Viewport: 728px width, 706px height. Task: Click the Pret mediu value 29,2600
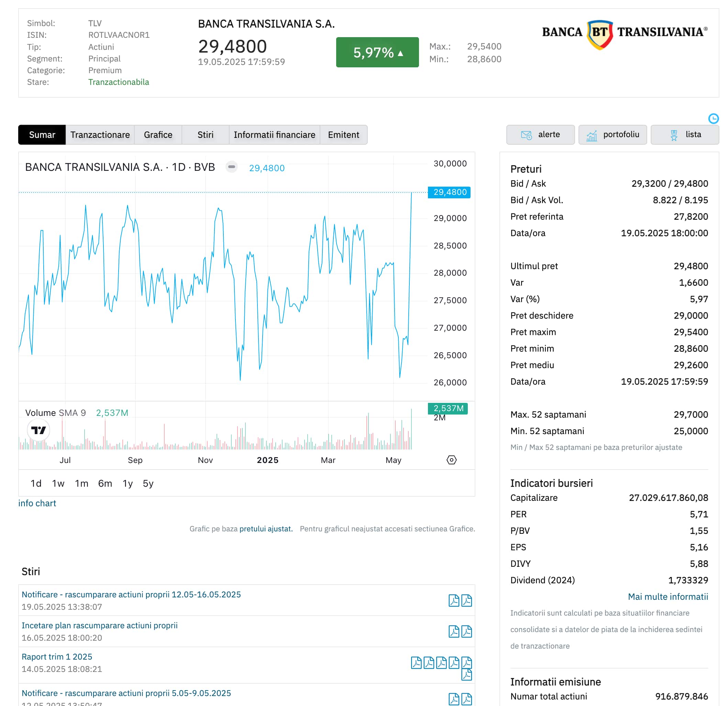pos(691,365)
